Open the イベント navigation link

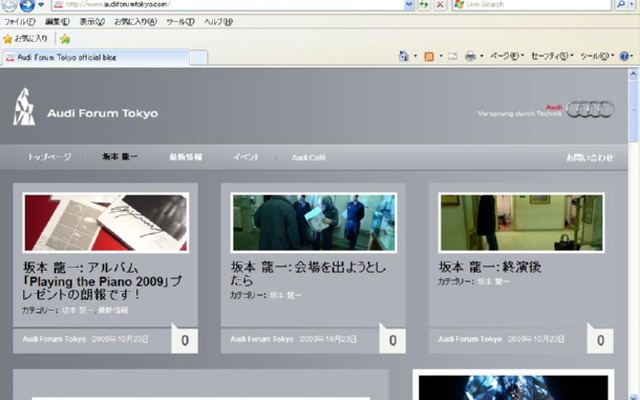[x=246, y=157]
